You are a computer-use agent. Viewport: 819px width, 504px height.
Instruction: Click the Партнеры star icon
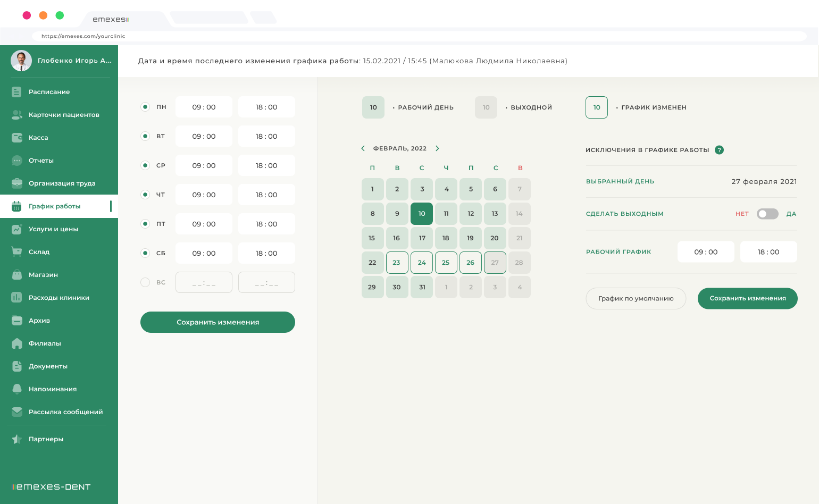point(16,439)
